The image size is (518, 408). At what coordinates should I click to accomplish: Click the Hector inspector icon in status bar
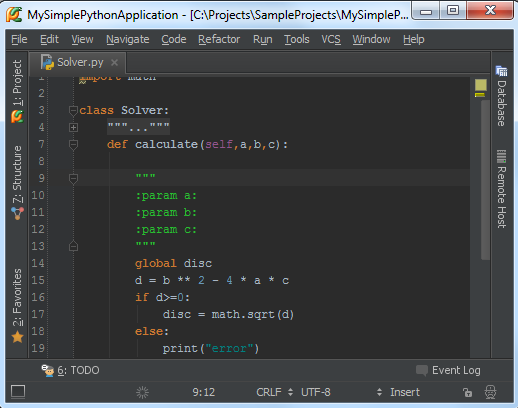pos(490,392)
